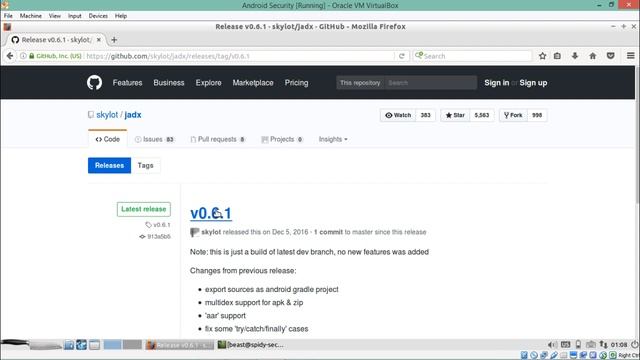The image size is (640, 360).
Task: Reload the page with the refresh icon
Action: [402, 56]
